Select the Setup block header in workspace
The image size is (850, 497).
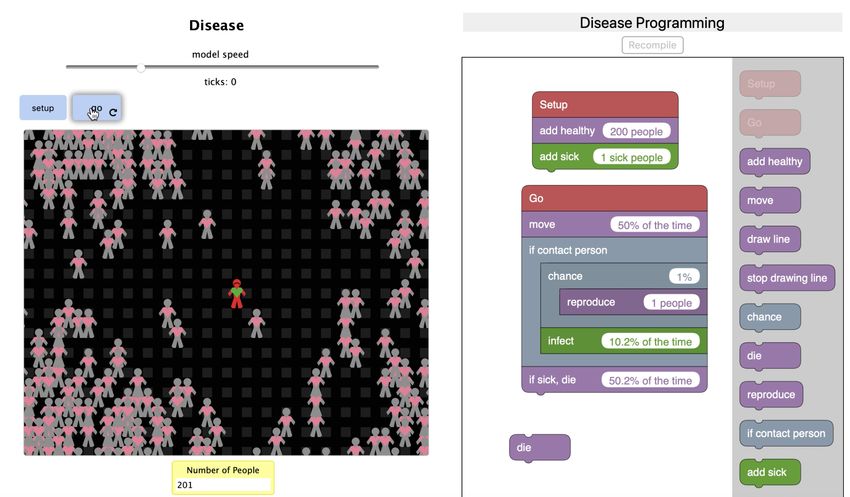point(605,105)
